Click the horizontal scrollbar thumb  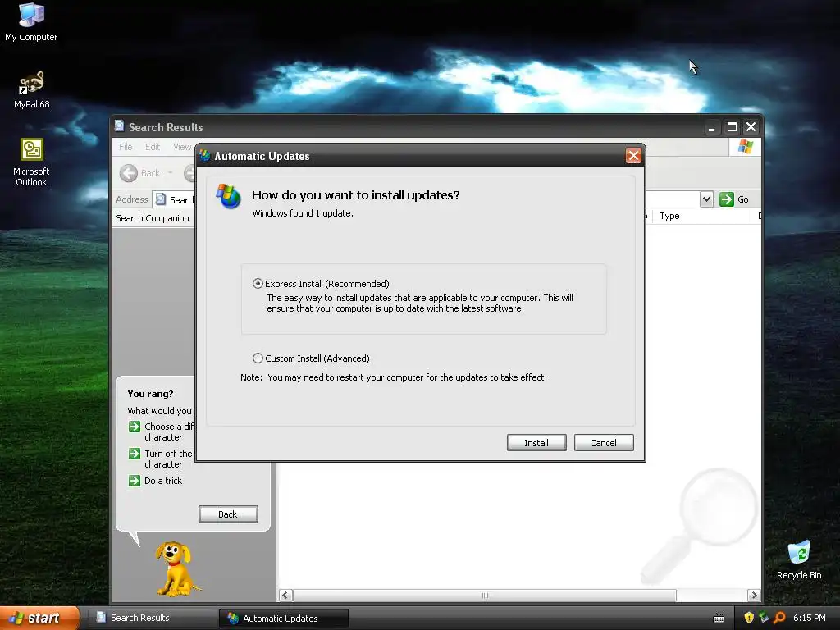click(485, 596)
